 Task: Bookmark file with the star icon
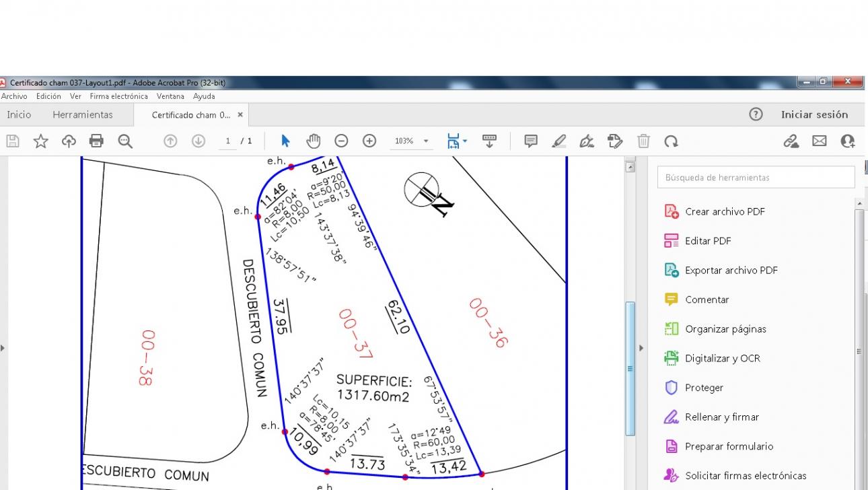41,141
